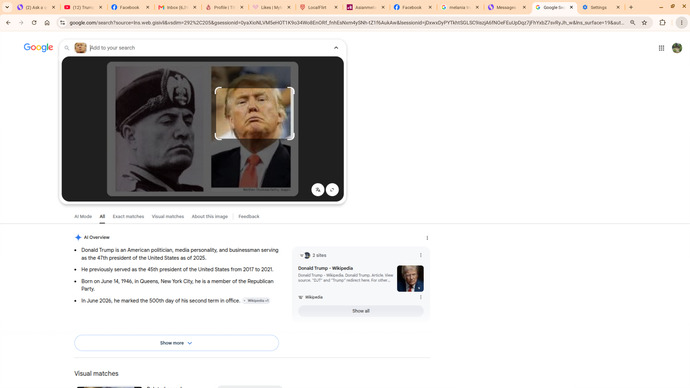Close the Google Search tab
The image size is (690, 388).
(x=571, y=7)
